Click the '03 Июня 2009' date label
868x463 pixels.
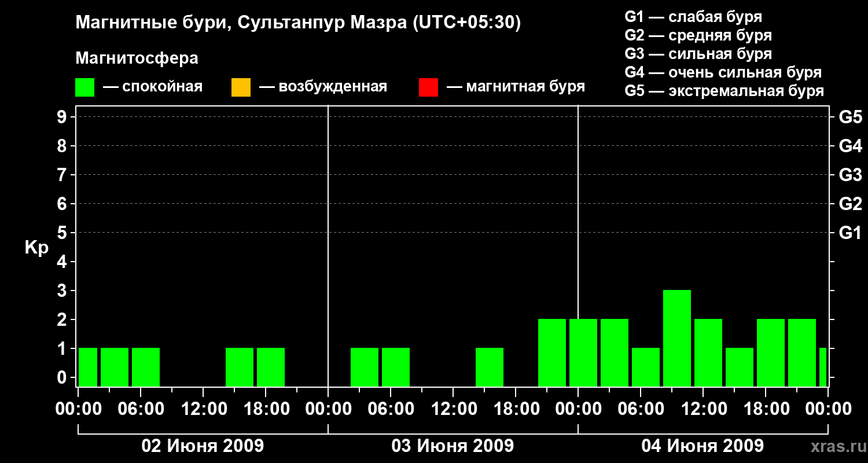coord(453,446)
